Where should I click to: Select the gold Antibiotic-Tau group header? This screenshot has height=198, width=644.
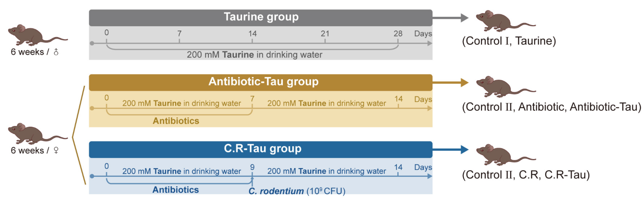[x=260, y=82]
